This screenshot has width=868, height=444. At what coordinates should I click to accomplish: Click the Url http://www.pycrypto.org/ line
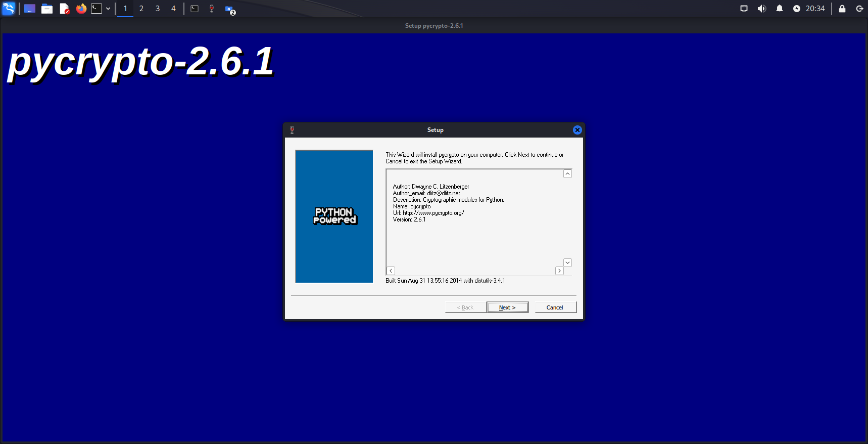point(428,213)
